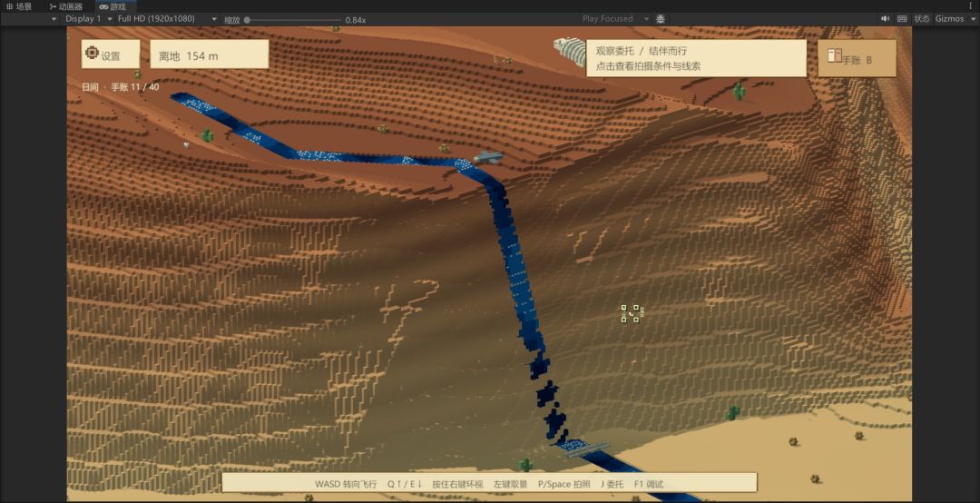The height and width of the screenshot is (503, 980).
Task: Click the striped animal icon beside commission panel
Action: point(569,51)
